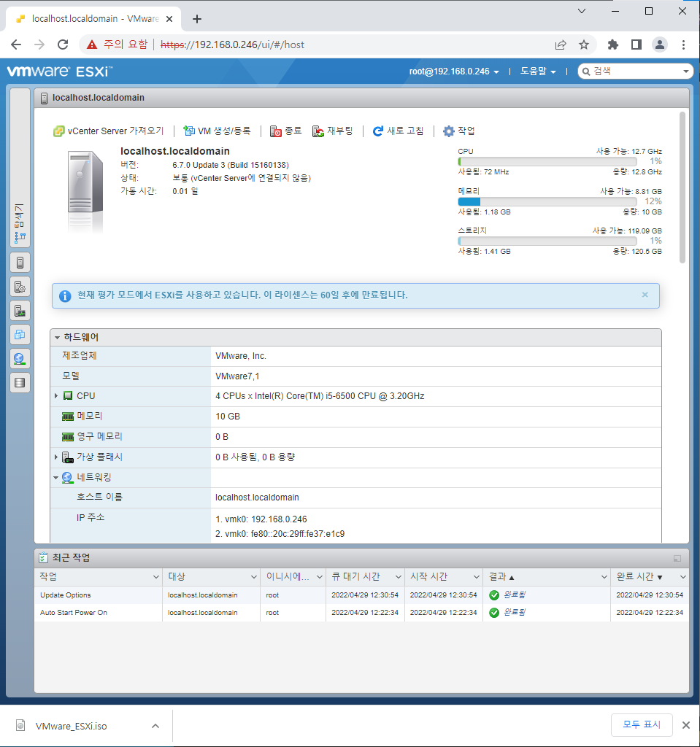The image size is (700, 747).
Task: Open a new browser tab
Action: click(x=197, y=19)
